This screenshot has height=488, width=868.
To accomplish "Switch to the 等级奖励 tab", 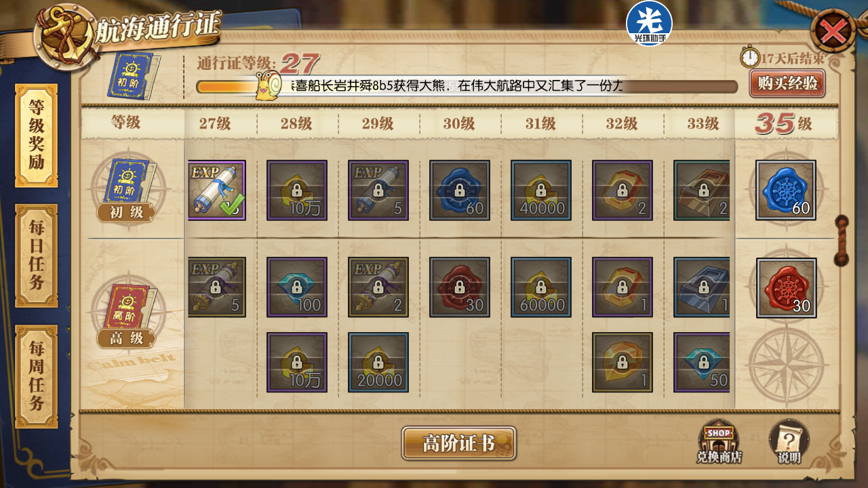I will click(x=37, y=136).
